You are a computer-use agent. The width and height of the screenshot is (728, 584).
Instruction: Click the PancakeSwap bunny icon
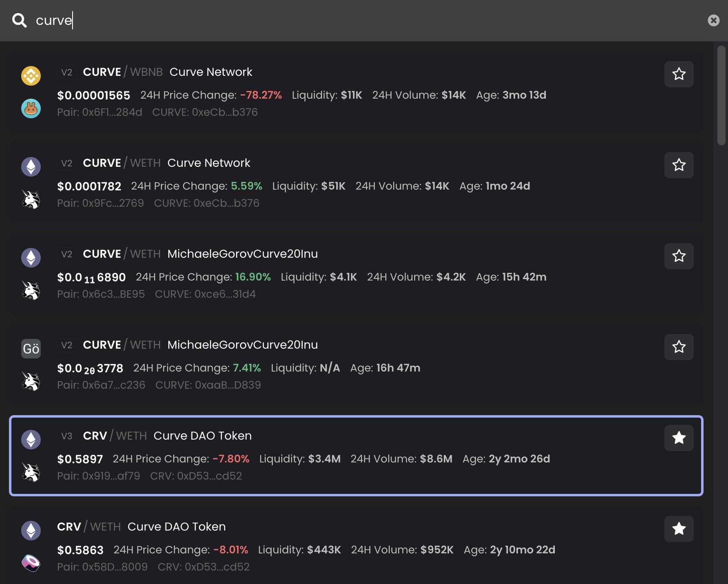pos(31,108)
